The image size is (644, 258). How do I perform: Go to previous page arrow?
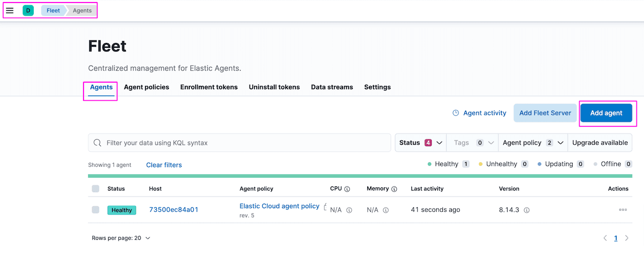pos(605,238)
